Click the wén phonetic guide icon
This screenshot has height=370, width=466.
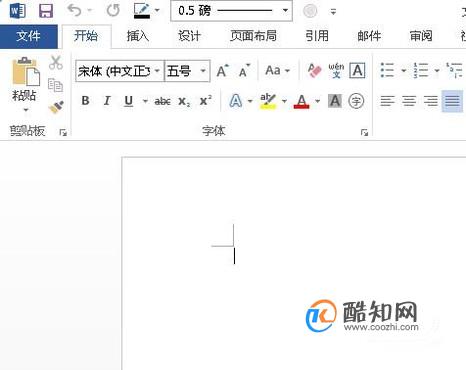click(336, 70)
